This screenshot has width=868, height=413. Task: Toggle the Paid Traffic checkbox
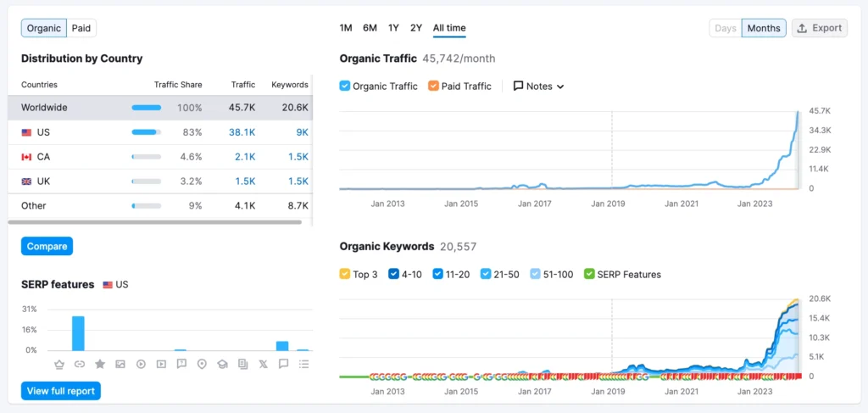434,86
